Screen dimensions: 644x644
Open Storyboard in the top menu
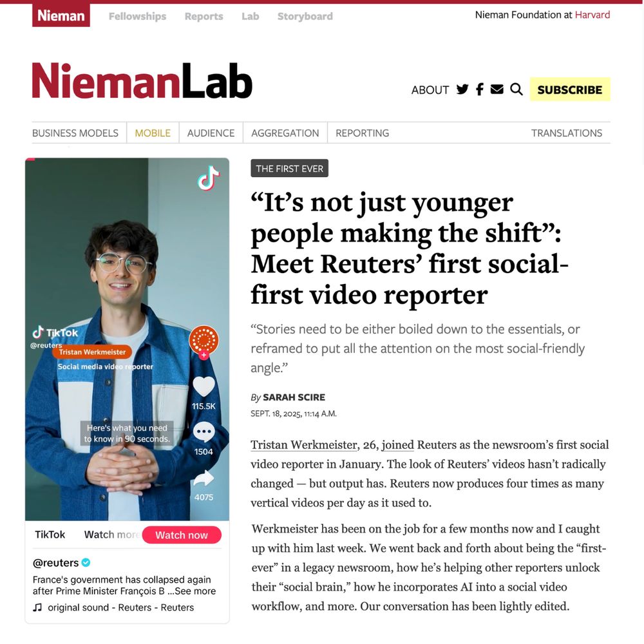pos(305,17)
